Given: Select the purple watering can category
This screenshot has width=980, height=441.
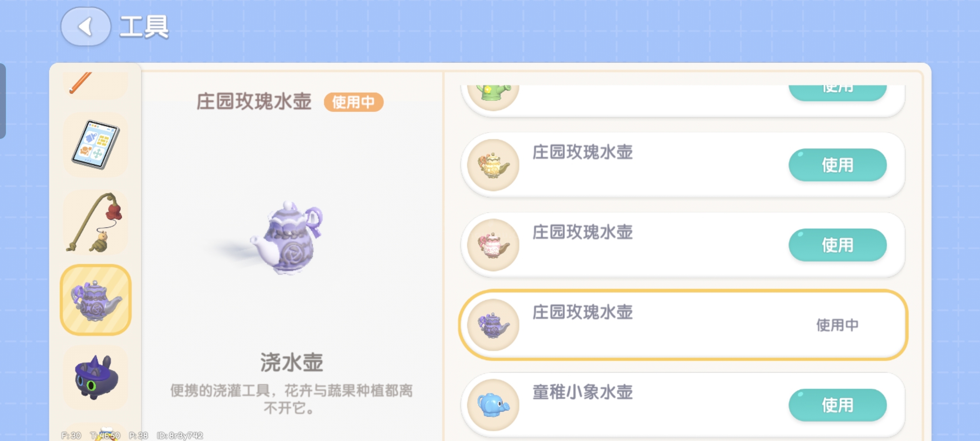Looking at the screenshot, I should pyautogui.click(x=96, y=300).
